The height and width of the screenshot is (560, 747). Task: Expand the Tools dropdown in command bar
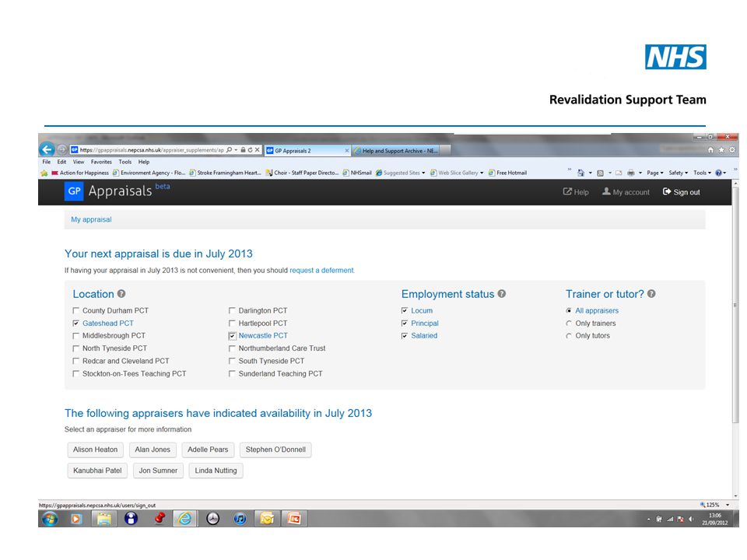tap(702, 173)
